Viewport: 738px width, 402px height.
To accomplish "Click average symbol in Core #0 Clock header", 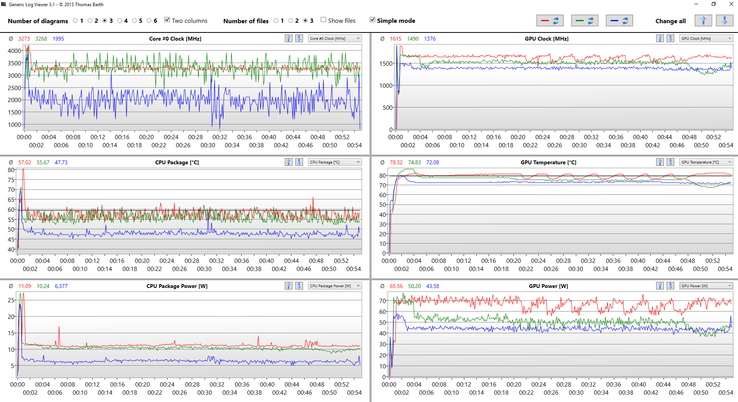I will pyautogui.click(x=11, y=39).
